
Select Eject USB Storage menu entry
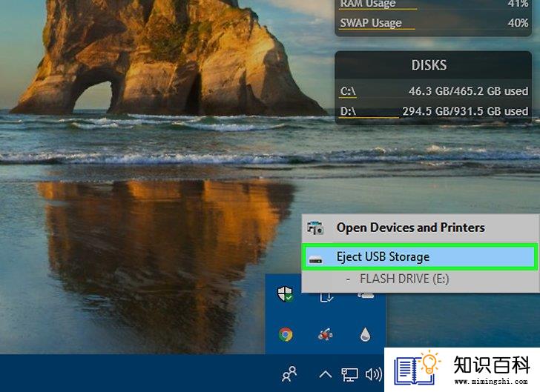[419, 256]
